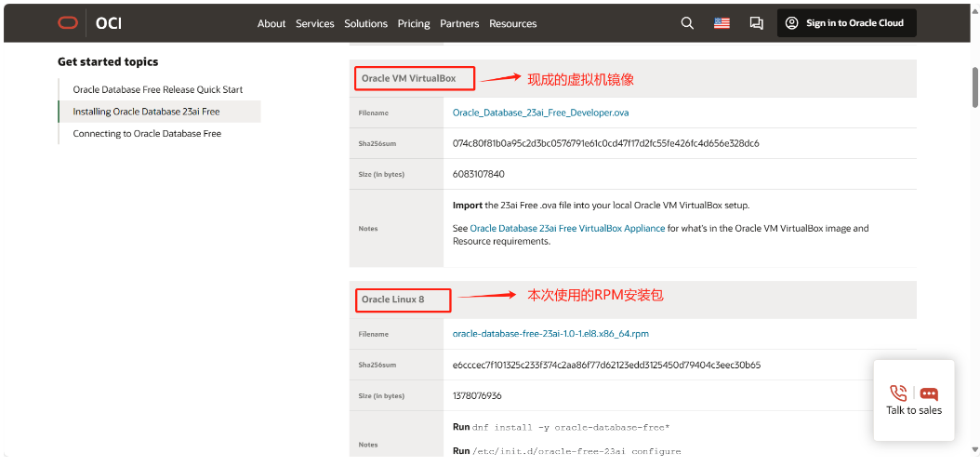Click the OCI header label
Viewport: 980px width, 466px height.
pos(109,23)
